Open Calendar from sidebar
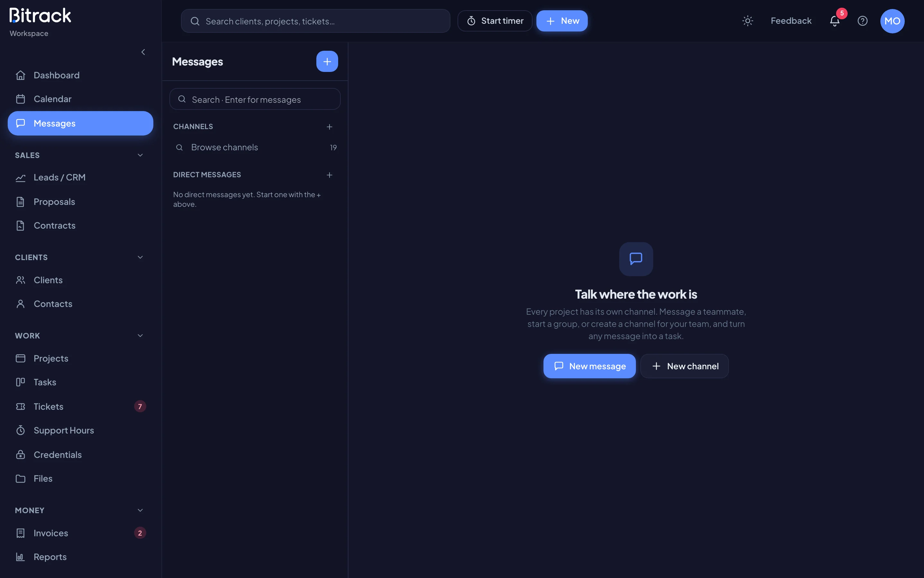This screenshot has width=924, height=578. pos(80,99)
